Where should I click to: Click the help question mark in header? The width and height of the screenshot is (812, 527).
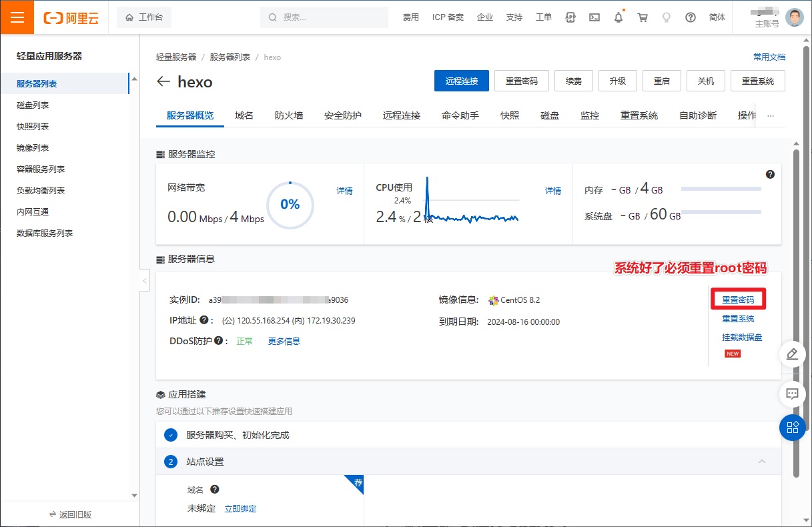691,17
